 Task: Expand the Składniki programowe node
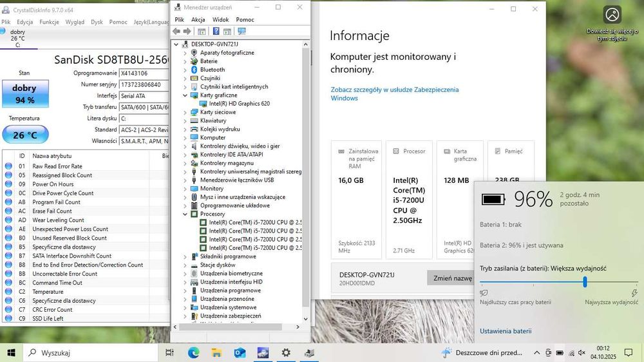[185, 256]
